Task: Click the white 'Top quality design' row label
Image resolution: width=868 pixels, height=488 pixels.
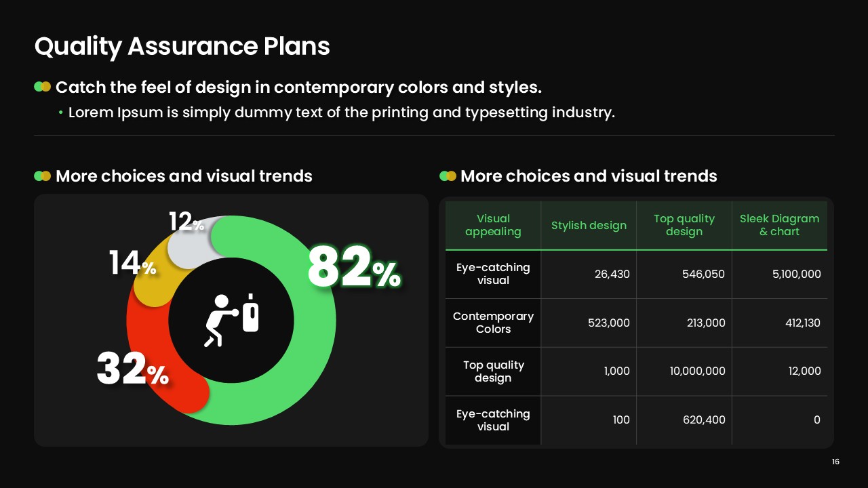Action: coord(493,371)
